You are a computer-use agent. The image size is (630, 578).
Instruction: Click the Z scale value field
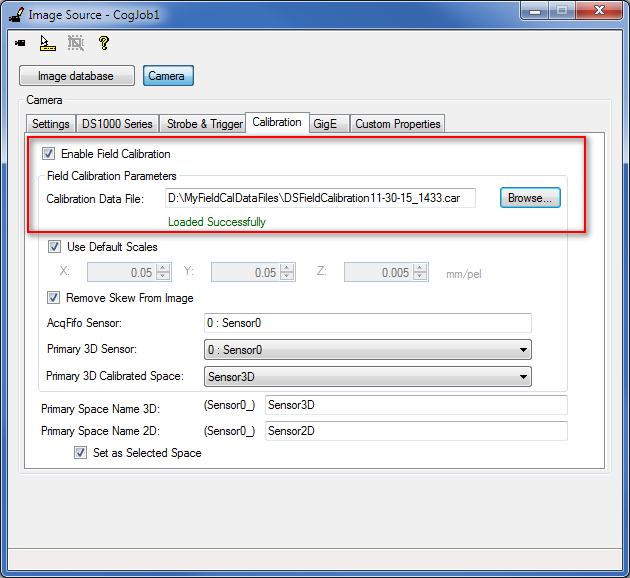(378, 272)
